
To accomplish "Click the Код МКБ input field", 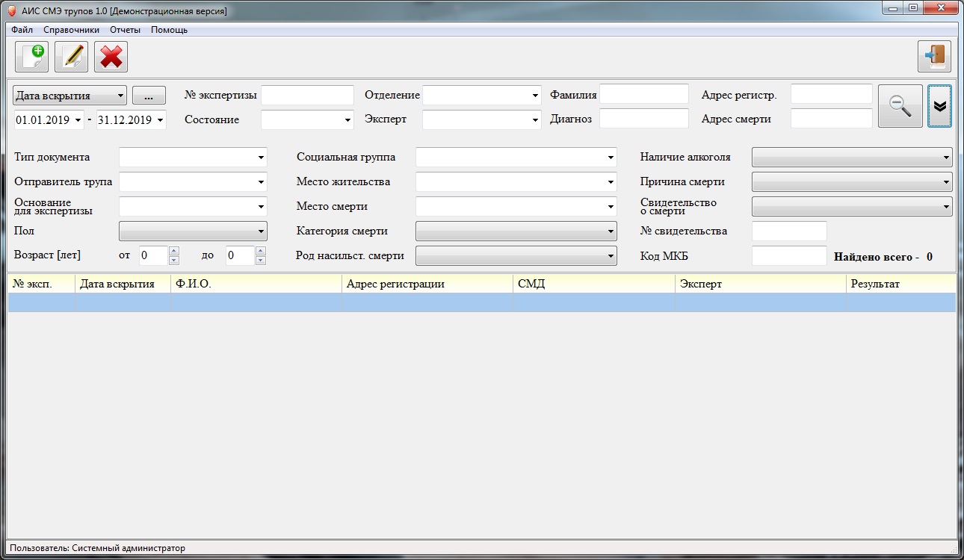I will point(789,255).
